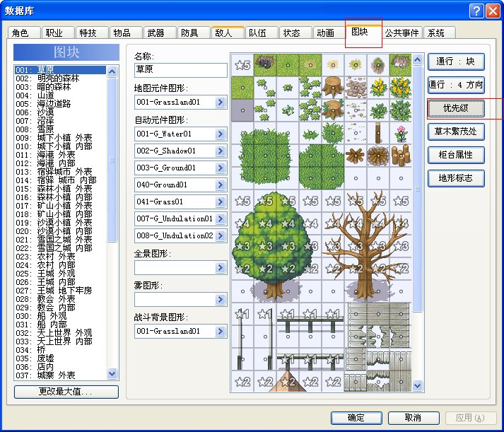Open the help question mark button
The image size is (504, 432).
click(x=476, y=11)
